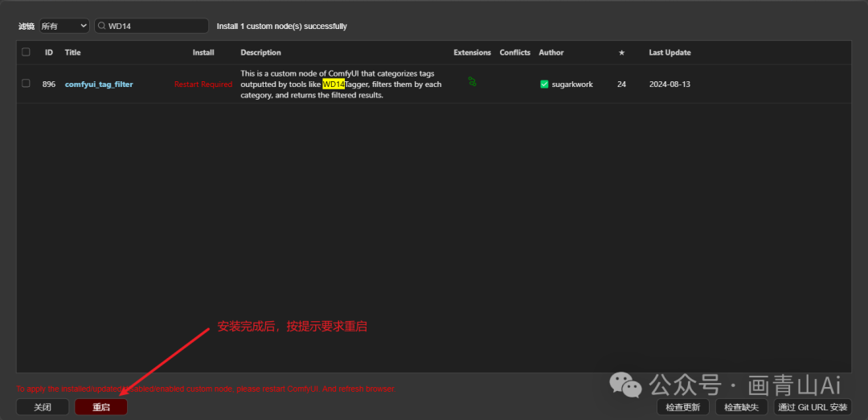Click the sugarkwork author name
This screenshot has height=420, width=868.
click(572, 84)
